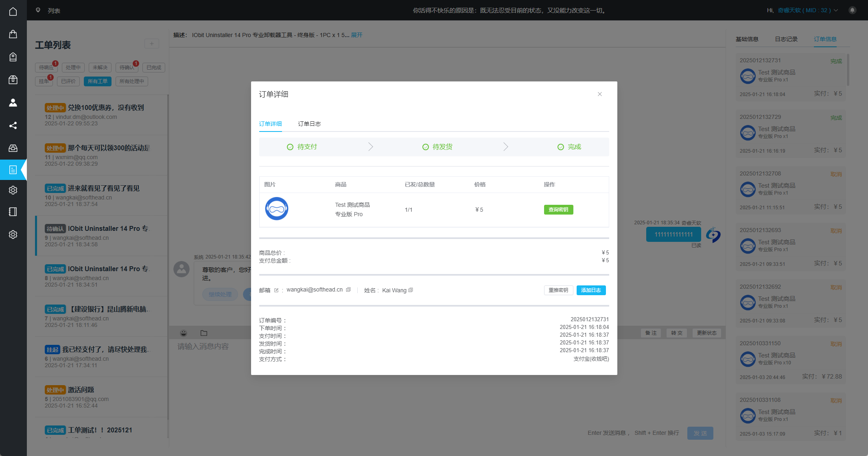Click the green 查询密钥 button
This screenshot has width=868, height=456.
tap(558, 209)
